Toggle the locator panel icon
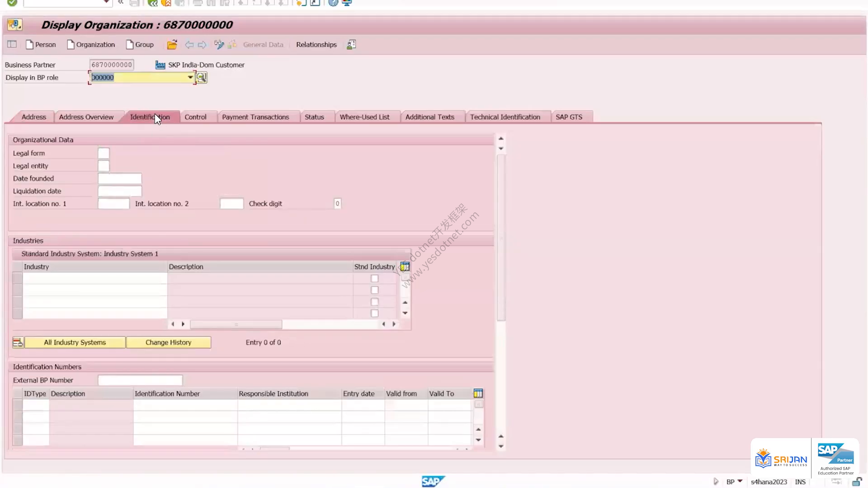 tap(12, 44)
